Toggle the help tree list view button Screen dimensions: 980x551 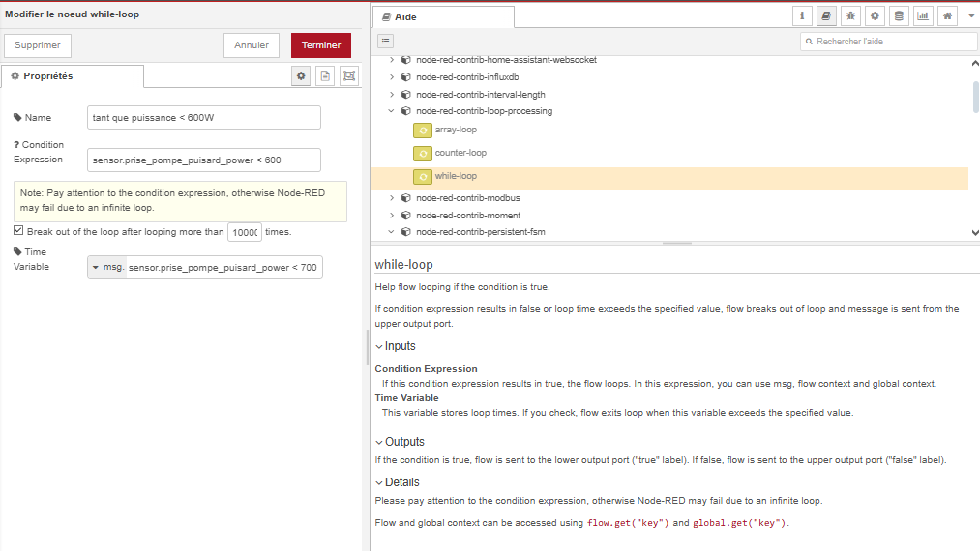385,42
